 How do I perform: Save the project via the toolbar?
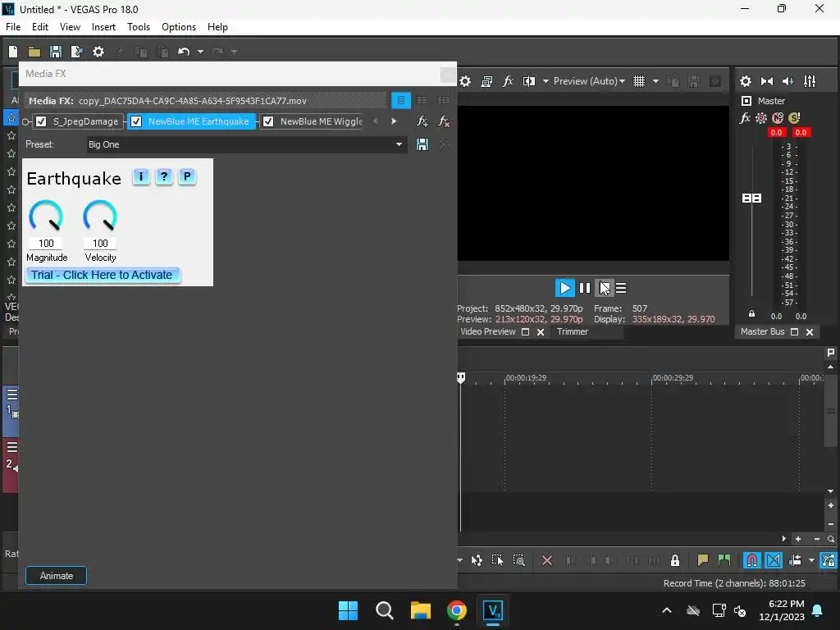click(56, 52)
